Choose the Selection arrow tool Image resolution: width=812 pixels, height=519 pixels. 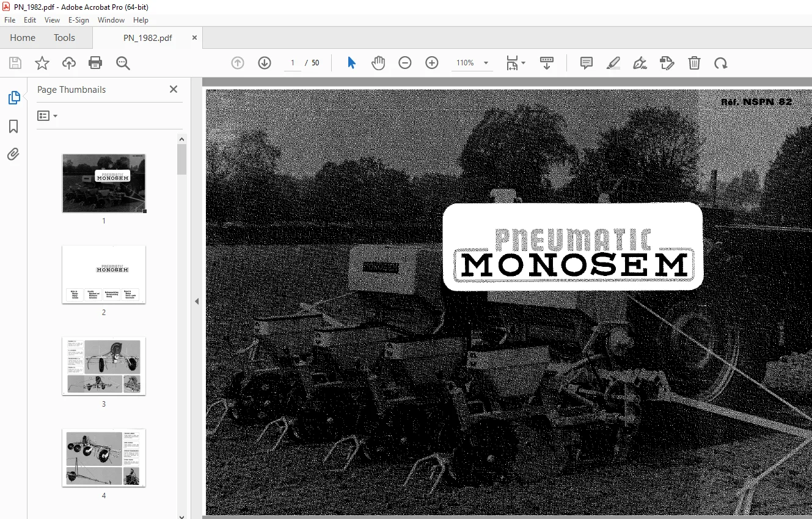(351, 63)
